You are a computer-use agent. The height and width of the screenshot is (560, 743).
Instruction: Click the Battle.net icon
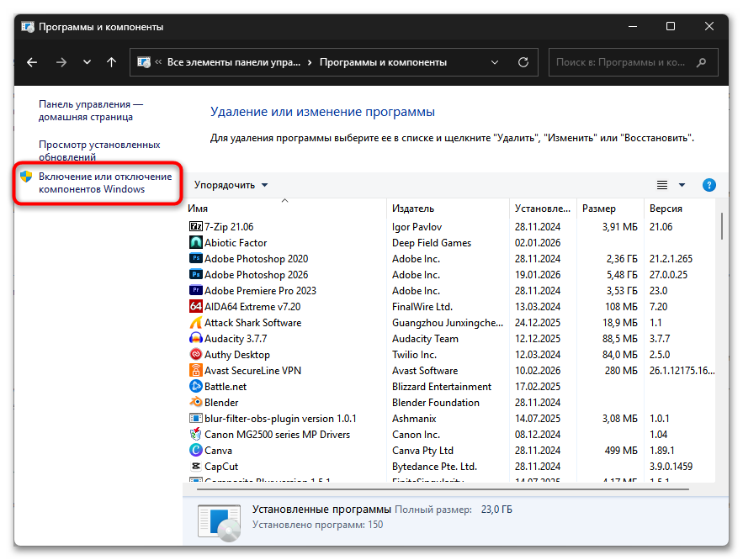[196, 386]
